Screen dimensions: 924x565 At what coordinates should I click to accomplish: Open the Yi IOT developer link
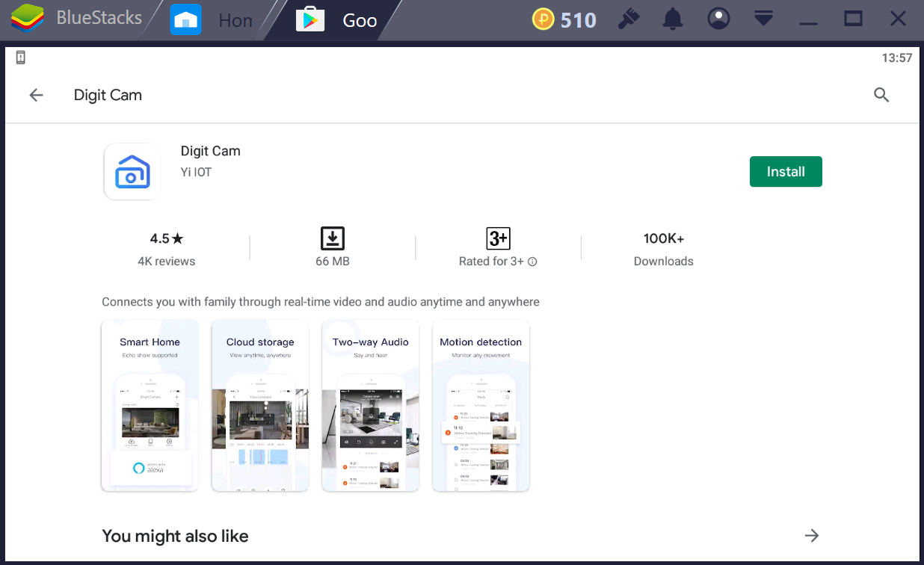click(x=196, y=172)
